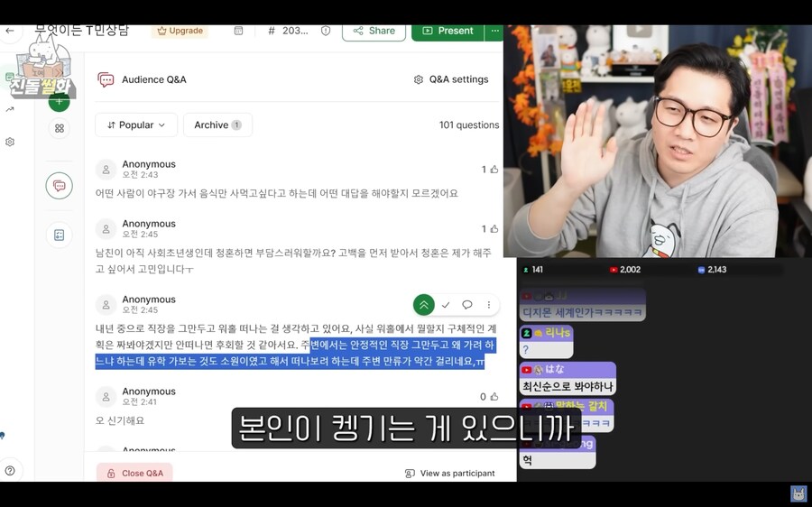The width and height of the screenshot is (812, 507).
Task: Select the question text about 야구장
Action: pos(277,193)
